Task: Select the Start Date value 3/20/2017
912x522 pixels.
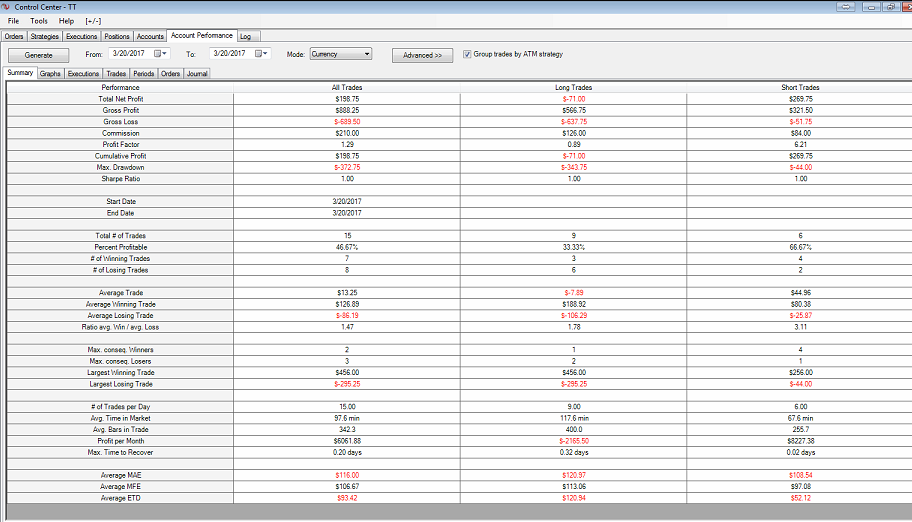Action: point(347,201)
